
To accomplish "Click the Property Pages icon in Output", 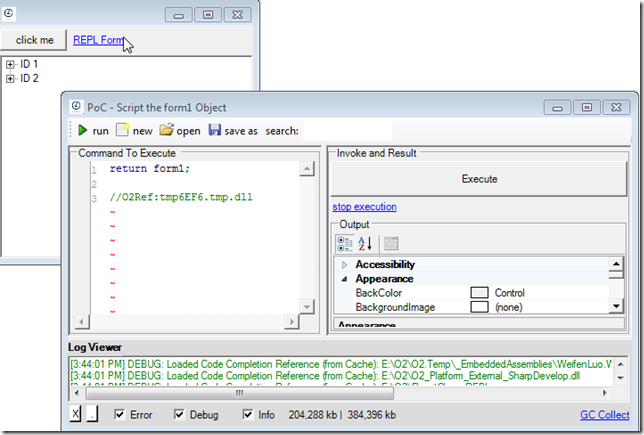I will pos(391,244).
